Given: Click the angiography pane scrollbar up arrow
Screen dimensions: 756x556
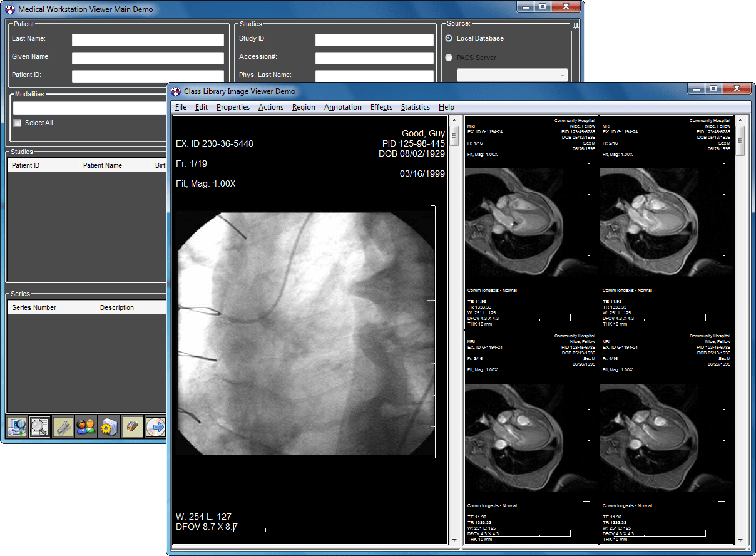Looking at the screenshot, I should (454, 120).
